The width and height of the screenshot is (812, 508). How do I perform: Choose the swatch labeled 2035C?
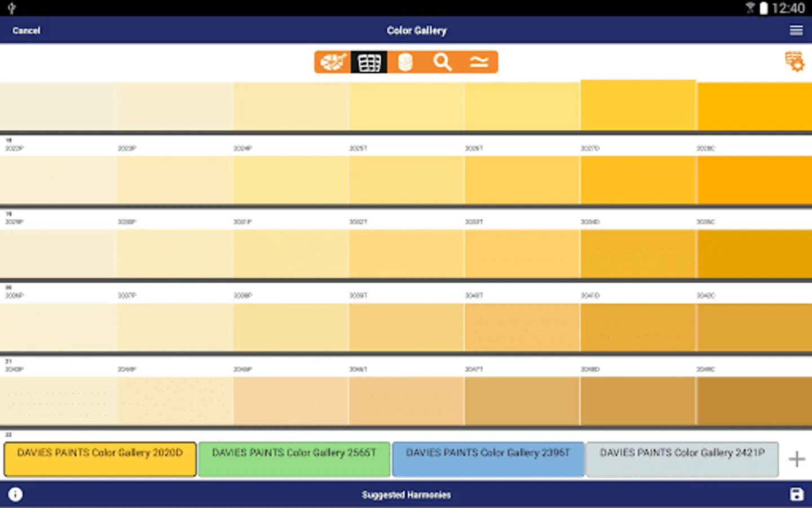pos(754,254)
